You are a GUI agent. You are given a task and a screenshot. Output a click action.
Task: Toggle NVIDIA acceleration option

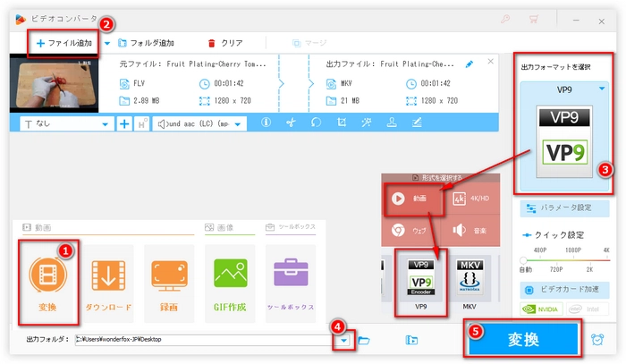pyautogui.click(x=542, y=310)
